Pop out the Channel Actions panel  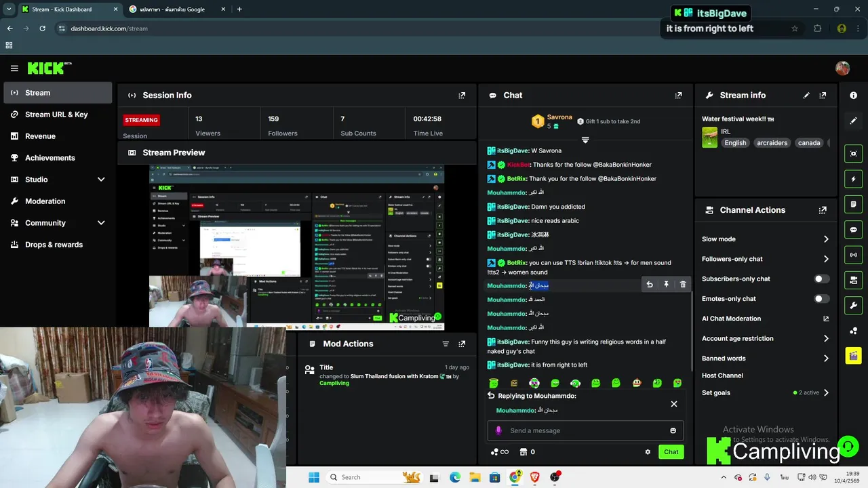823,210
